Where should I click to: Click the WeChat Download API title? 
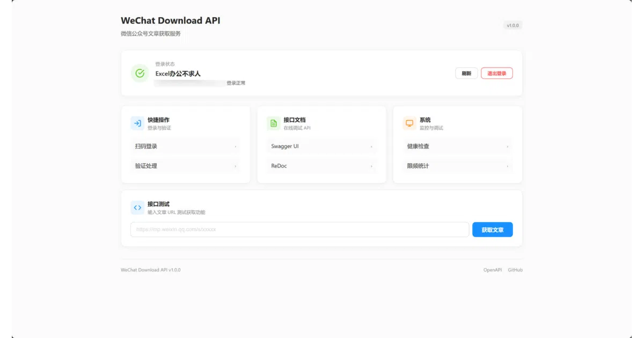pos(171,21)
